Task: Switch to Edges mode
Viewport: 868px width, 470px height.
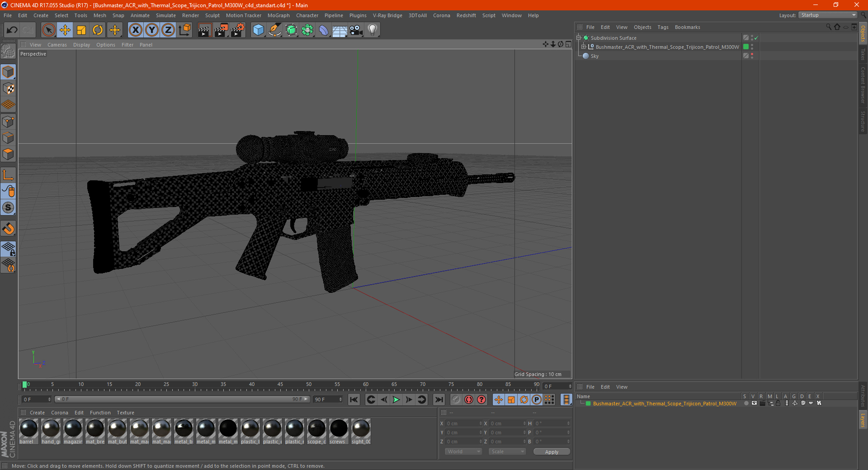Action: [8, 138]
